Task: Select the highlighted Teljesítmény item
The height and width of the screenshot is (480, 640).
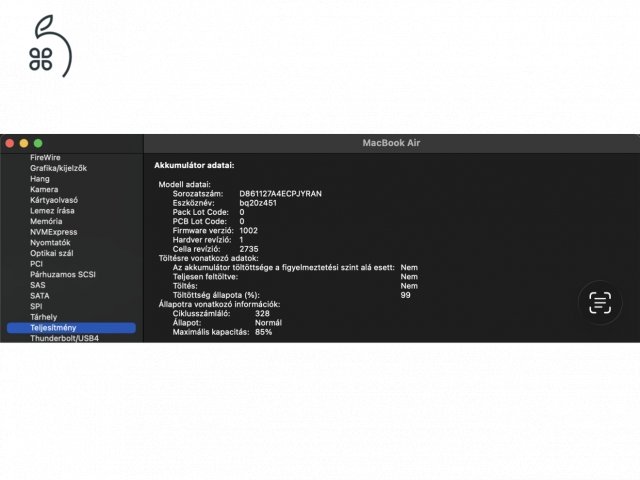Action: [x=71, y=328]
